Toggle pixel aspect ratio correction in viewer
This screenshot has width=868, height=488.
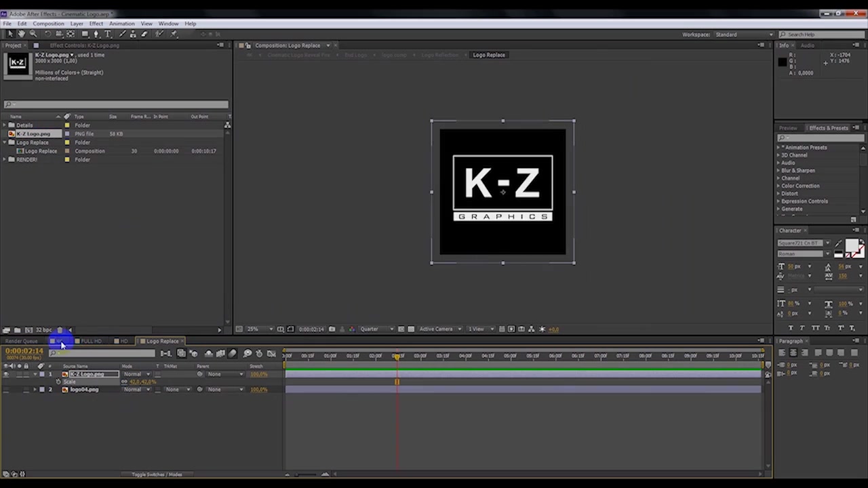501,329
